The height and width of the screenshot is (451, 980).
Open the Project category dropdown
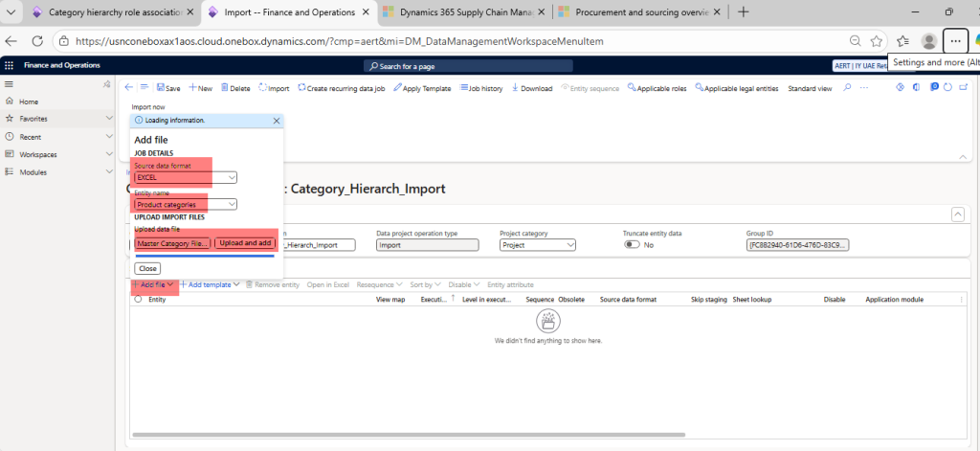(x=570, y=245)
